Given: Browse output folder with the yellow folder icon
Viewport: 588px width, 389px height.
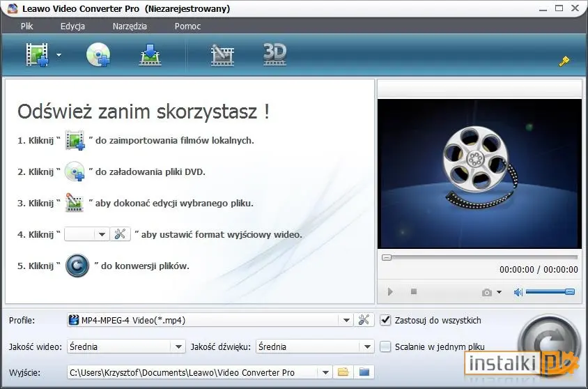Looking at the screenshot, I should (x=343, y=372).
